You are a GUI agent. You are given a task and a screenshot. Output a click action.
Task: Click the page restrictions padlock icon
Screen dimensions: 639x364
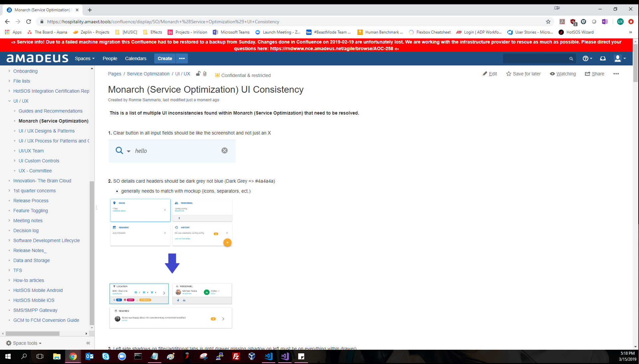click(198, 74)
